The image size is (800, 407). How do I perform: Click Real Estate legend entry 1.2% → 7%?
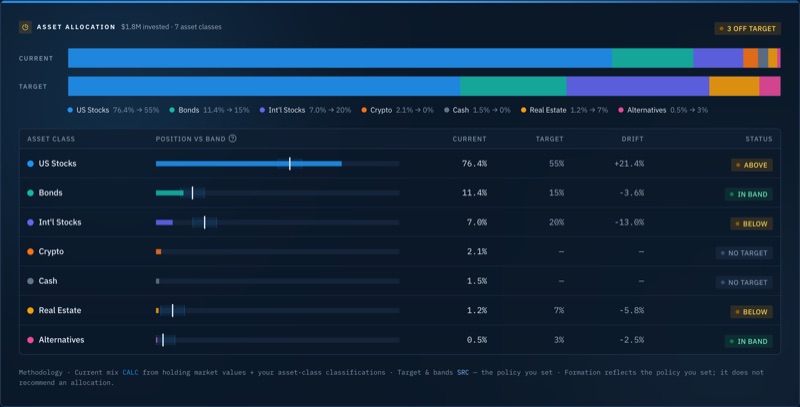(x=564, y=110)
